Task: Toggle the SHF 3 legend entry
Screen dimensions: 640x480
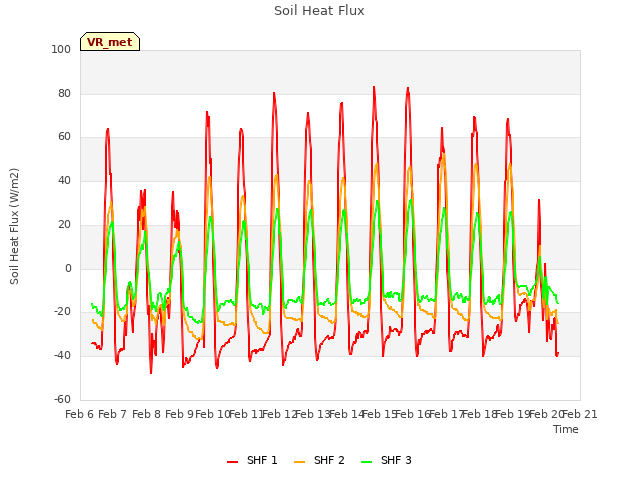Action: tap(386, 460)
